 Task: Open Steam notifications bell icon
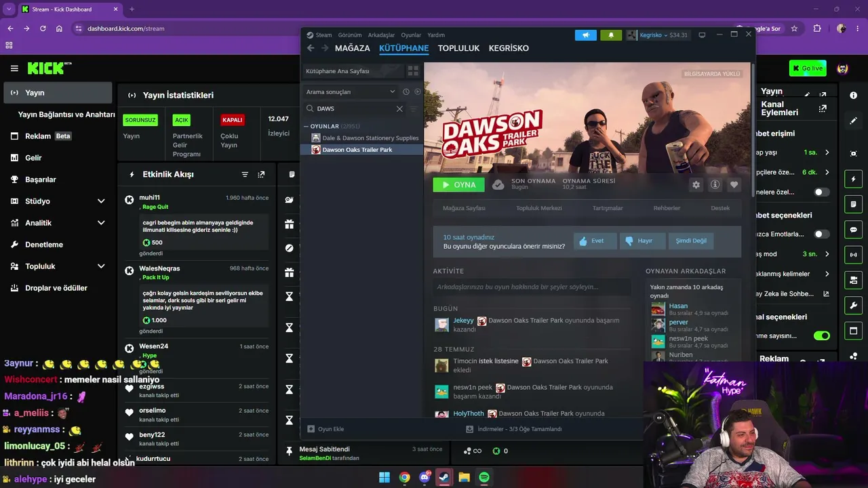[x=611, y=35]
